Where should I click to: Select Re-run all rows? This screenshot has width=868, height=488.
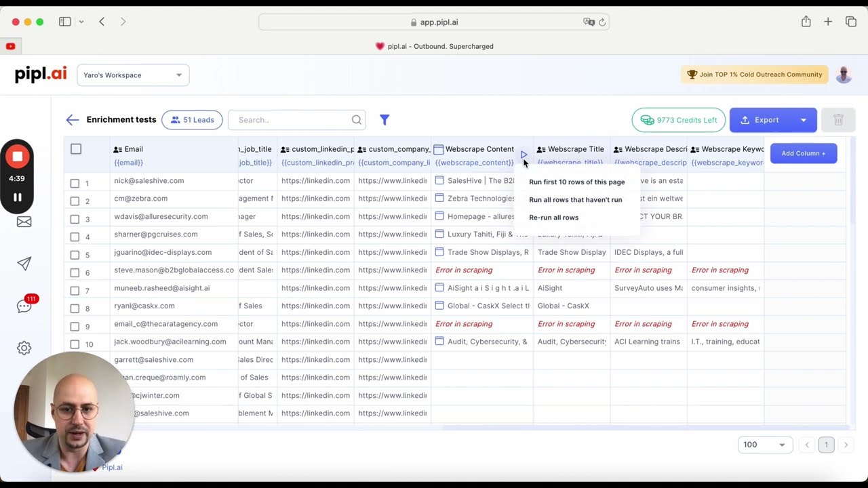coord(554,218)
